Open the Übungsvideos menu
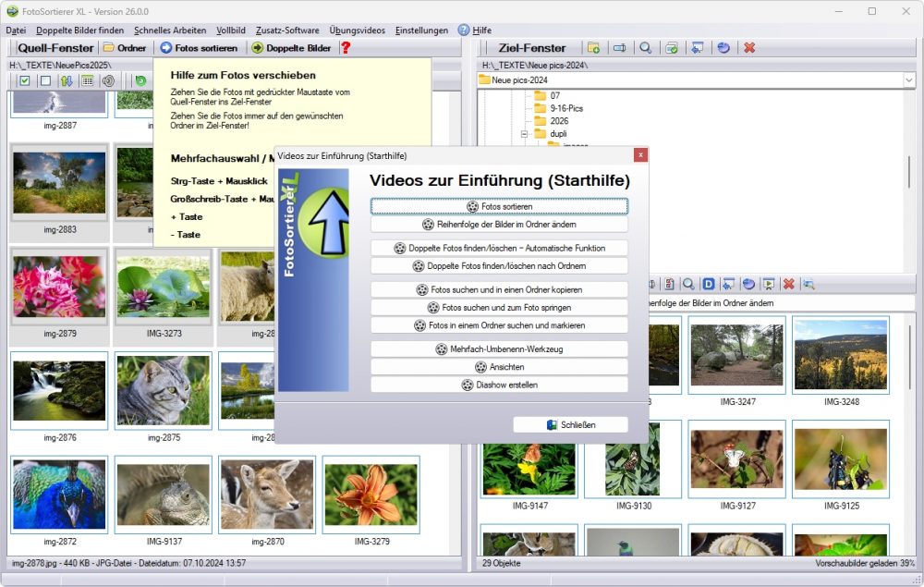The height and width of the screenshot is (587, 924). (x=357, y=31)
